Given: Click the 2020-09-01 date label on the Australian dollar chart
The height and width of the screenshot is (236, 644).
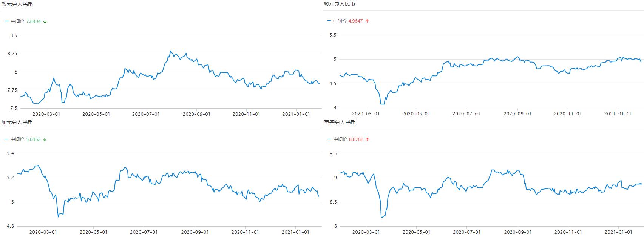Looking at the screenshot, I should (517, 113).
